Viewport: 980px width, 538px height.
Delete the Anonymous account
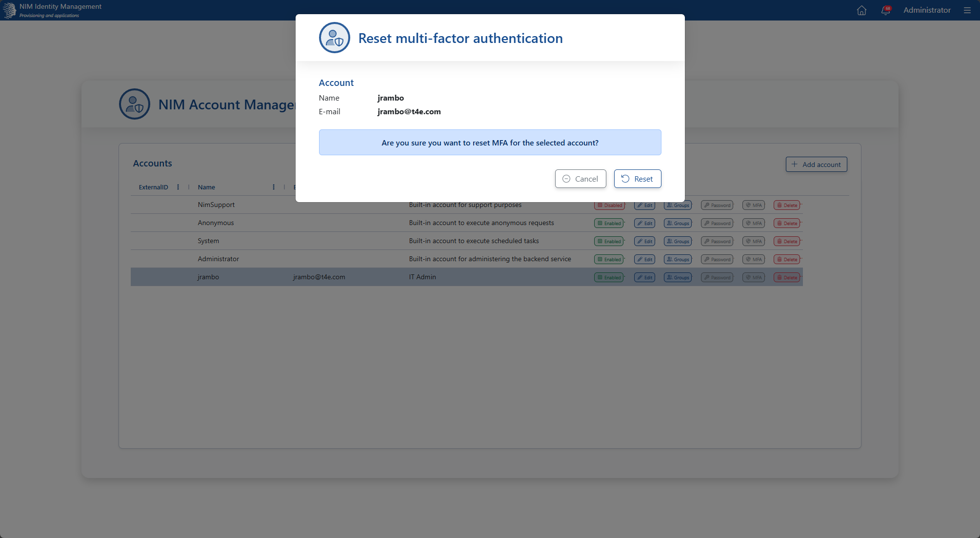[x=787, y=223]
